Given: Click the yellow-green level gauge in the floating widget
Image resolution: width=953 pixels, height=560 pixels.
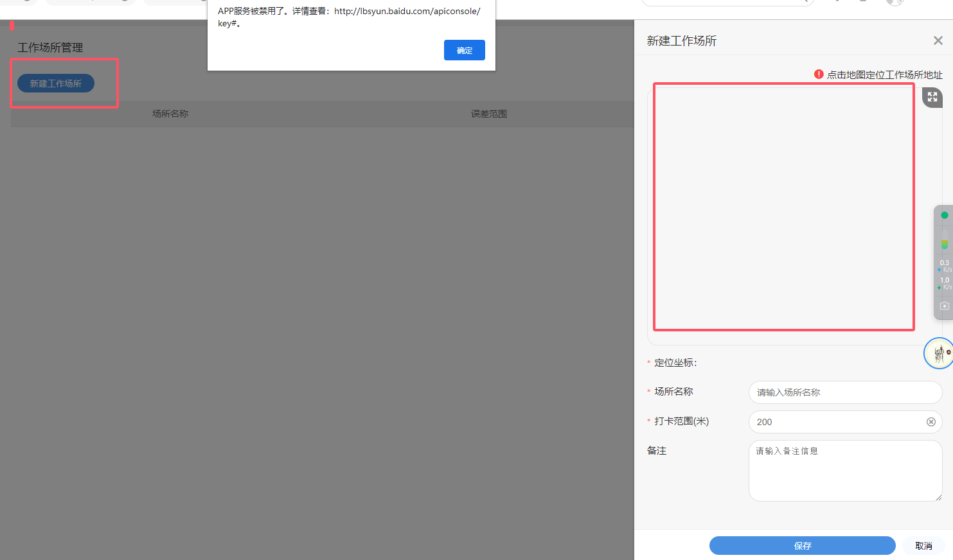Looking at the screenshot, I should (x=944, y=244).
